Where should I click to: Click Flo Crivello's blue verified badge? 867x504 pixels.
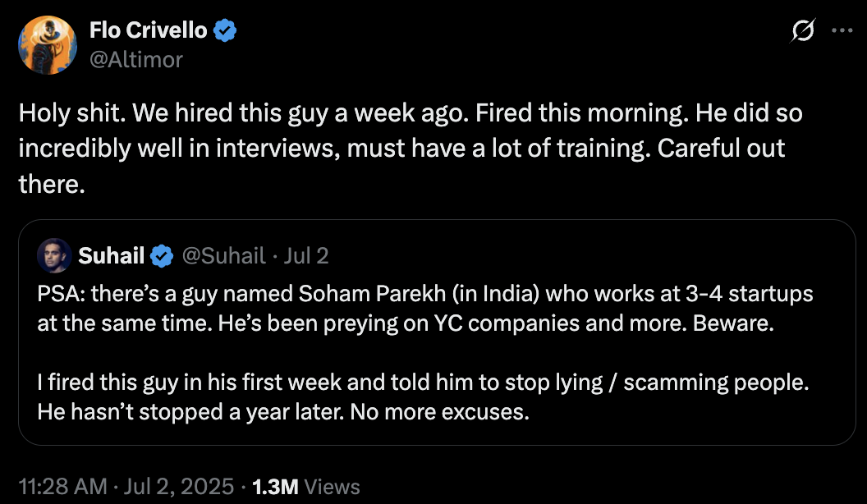tap(226, 31)
